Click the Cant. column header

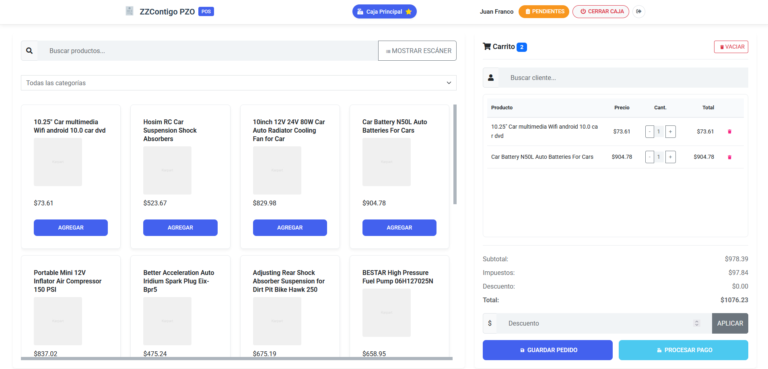(x=660, y=107)
